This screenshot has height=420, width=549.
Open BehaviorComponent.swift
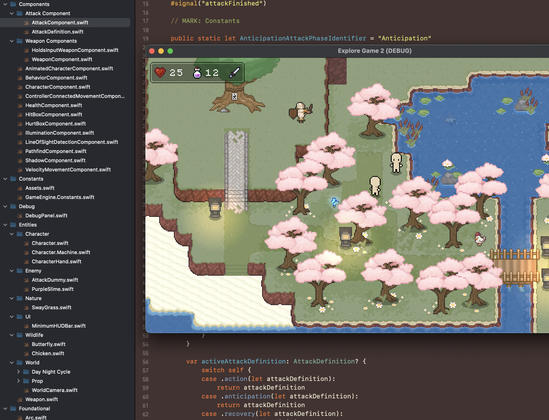click(x=56, y=78)
